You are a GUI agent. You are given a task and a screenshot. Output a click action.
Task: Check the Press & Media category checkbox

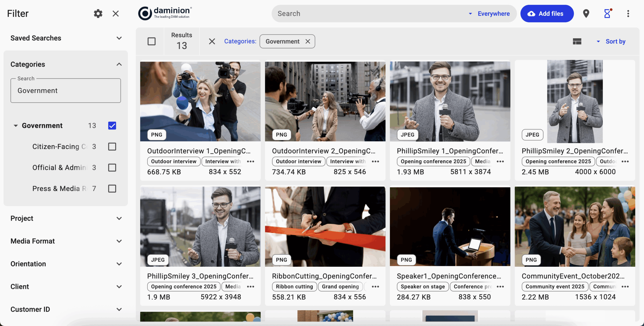(112, 189)
